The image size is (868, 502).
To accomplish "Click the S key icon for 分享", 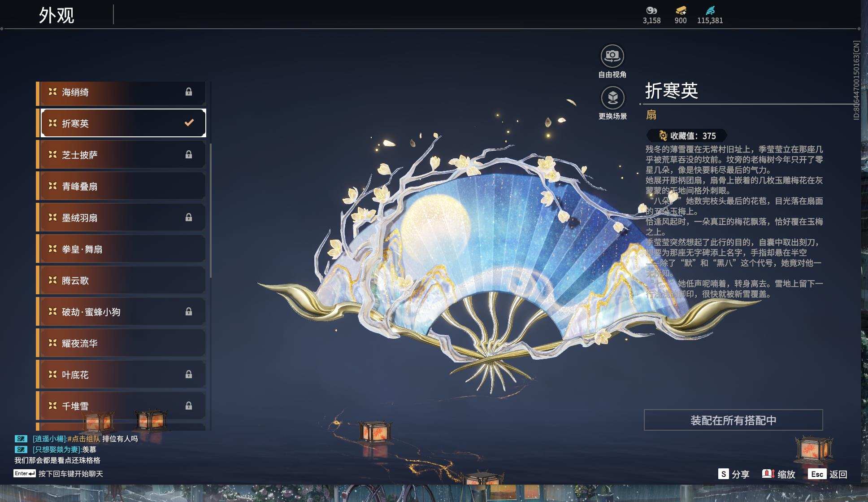I will click(x=723, y=474).
